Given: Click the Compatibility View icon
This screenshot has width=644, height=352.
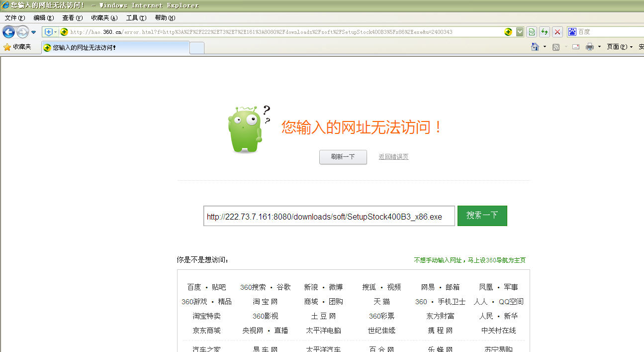Looking at the screenshot, I should tap(532, 32).
